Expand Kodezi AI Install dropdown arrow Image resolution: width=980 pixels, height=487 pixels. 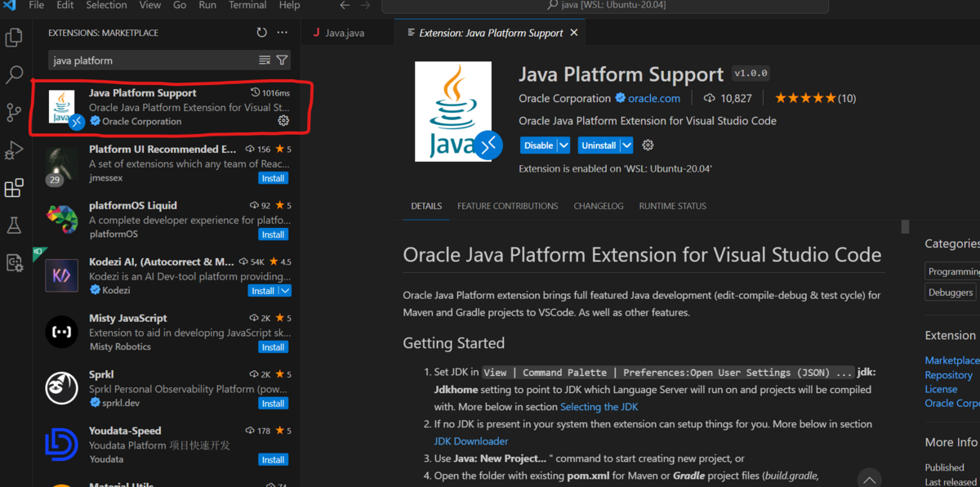coord(285,291)
